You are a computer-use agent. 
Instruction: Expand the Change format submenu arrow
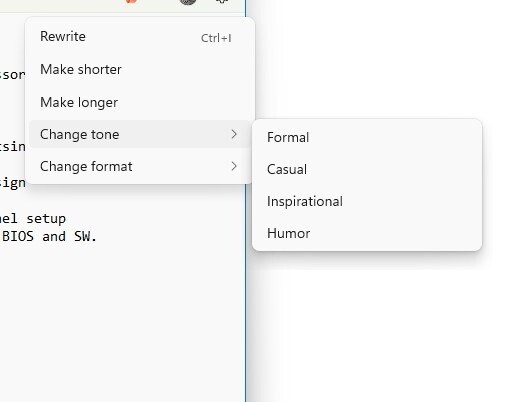tap(234, 166)
